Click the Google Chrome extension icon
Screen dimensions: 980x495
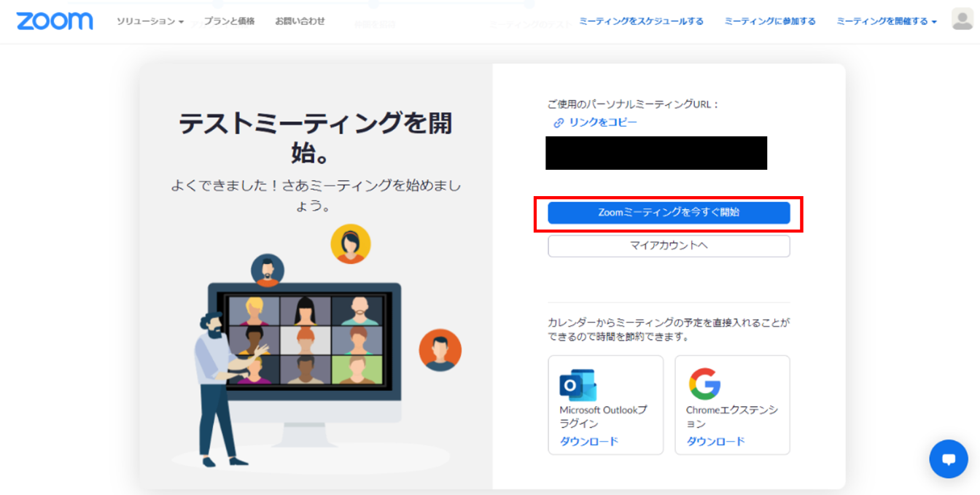coord(704,384)
